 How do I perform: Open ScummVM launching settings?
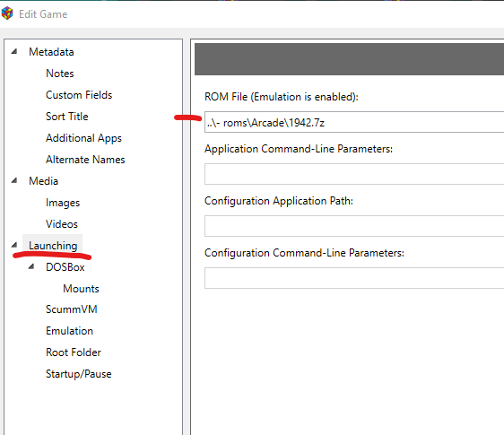click(x=72, y=309)
